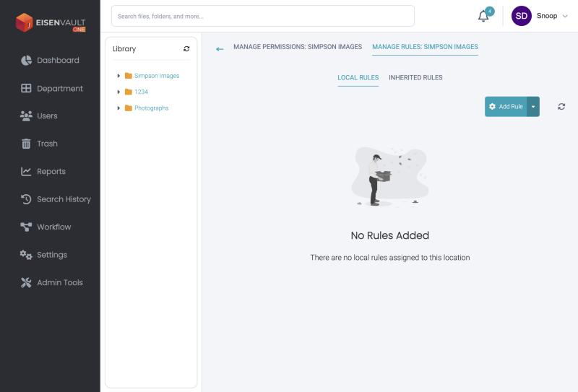Click the Department grid icon
The height and width of the screenshot is (392, 578).
[x=26, y=88]
